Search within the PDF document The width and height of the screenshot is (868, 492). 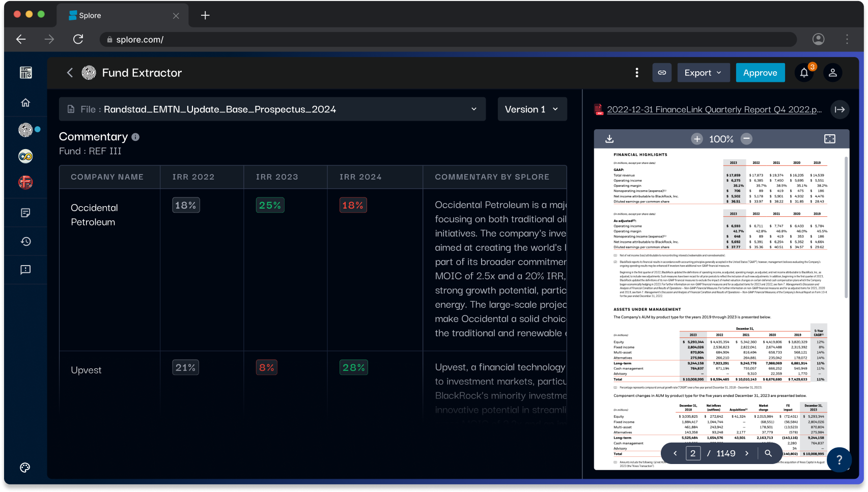pyautogui.click(x=768, y=453)
